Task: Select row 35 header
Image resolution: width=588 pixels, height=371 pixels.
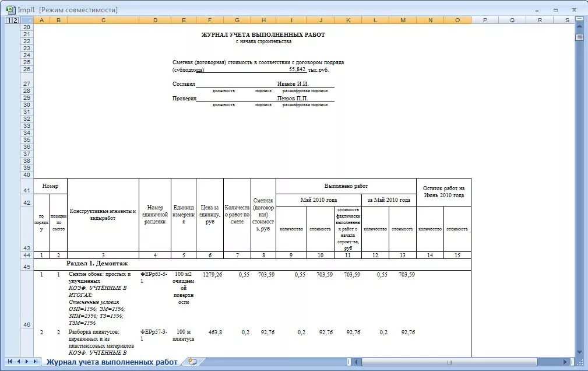Action: [x=27, y=139]
